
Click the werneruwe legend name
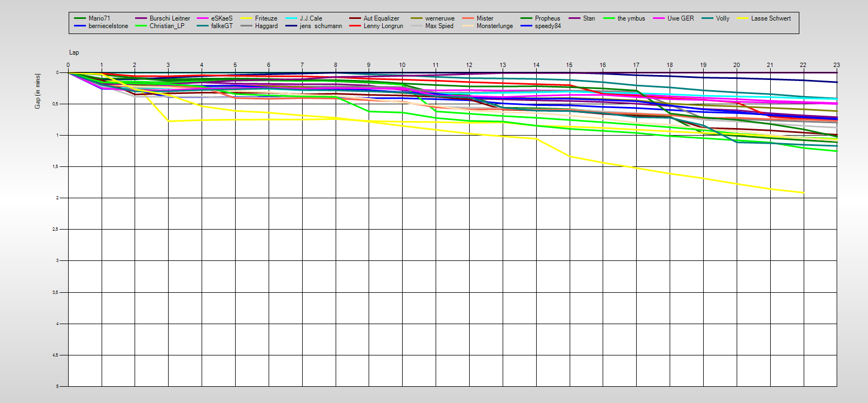440,18
